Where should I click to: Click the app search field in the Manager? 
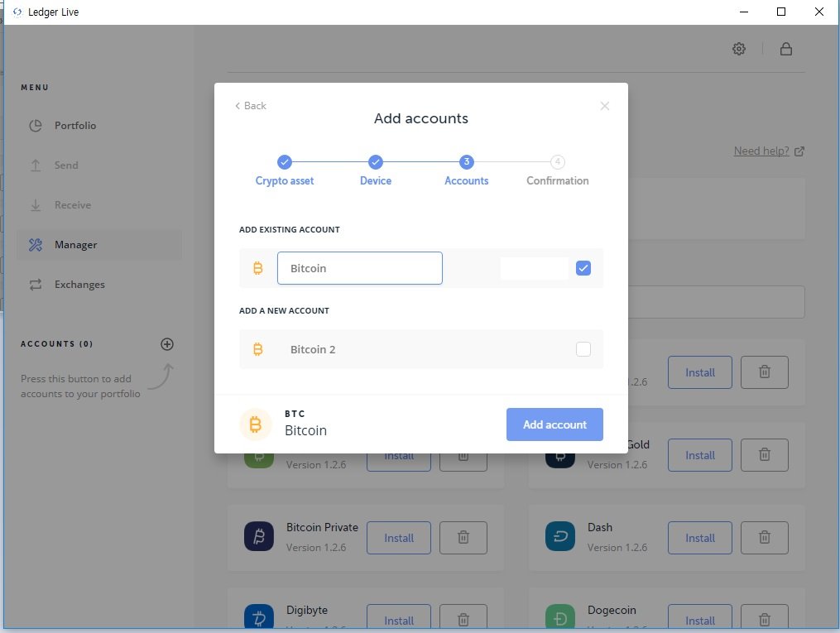click(x=716, y=302)
